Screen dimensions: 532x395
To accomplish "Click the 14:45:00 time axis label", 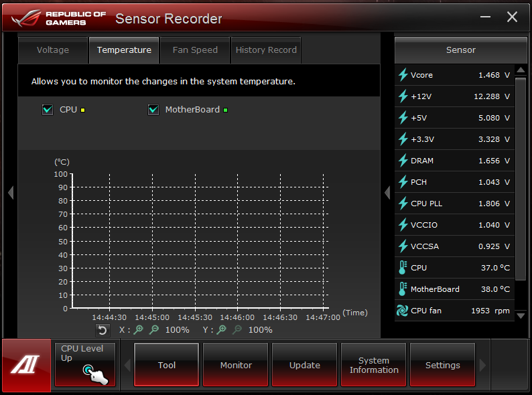I will pyautogui.click(x=152, y=317).
